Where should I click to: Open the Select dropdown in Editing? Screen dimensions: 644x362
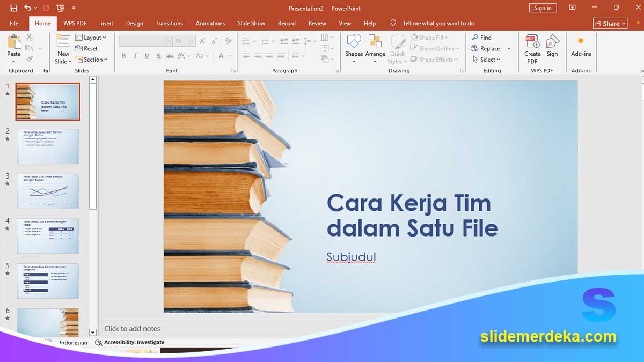[x=486, y=60]
